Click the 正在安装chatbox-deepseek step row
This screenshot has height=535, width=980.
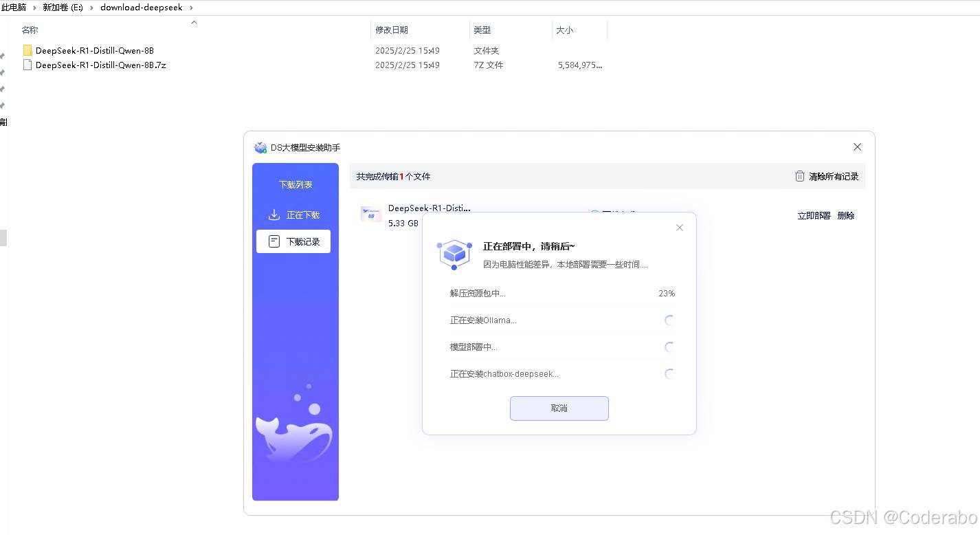[562, 374]
